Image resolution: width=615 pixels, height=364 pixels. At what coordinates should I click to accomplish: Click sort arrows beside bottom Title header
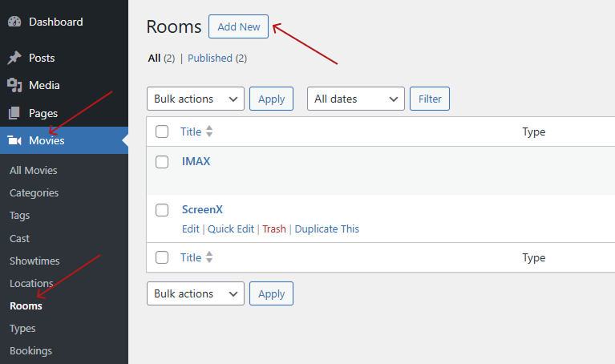(x=210, y=257)
